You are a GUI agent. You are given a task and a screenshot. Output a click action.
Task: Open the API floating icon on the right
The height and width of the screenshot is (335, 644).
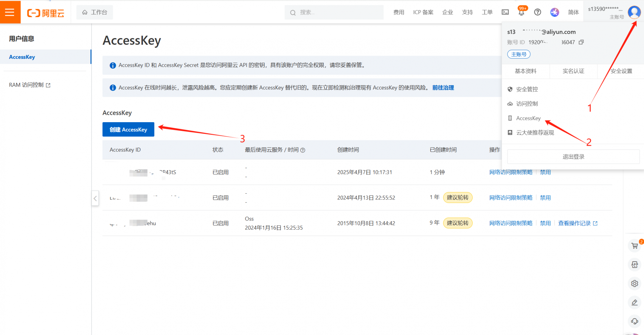click(x=635, y=265)
